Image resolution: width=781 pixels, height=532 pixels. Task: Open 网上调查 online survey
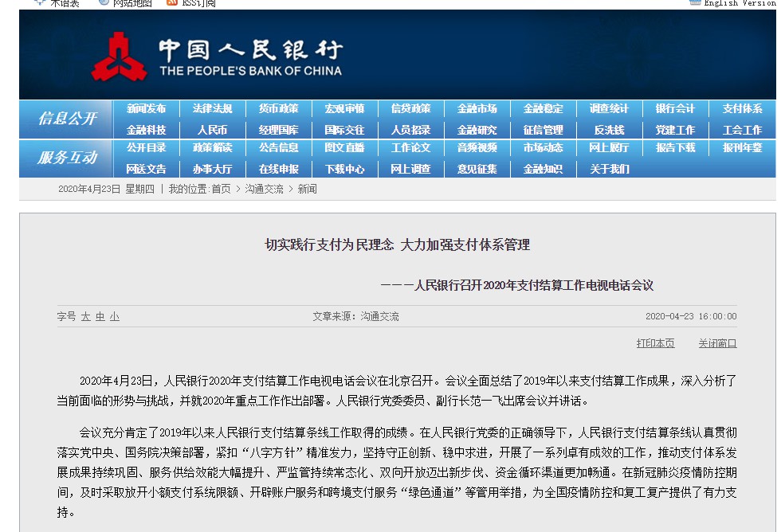tap(411, 169)
